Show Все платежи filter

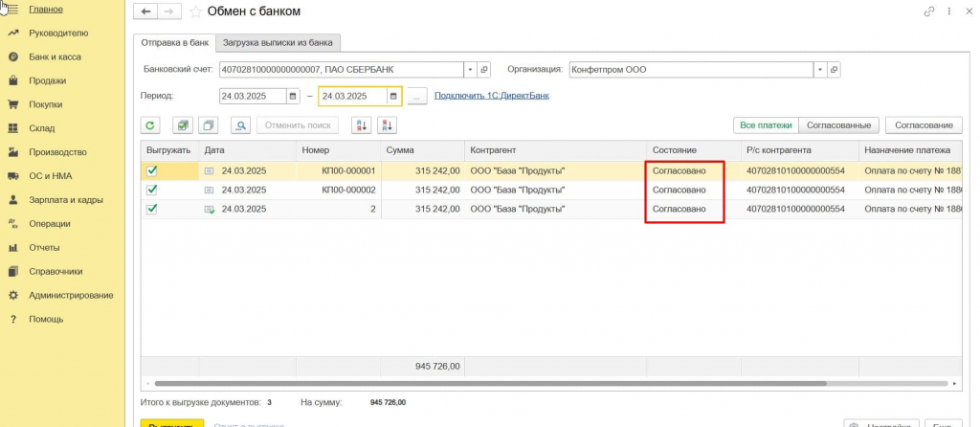tap(766, 125)
